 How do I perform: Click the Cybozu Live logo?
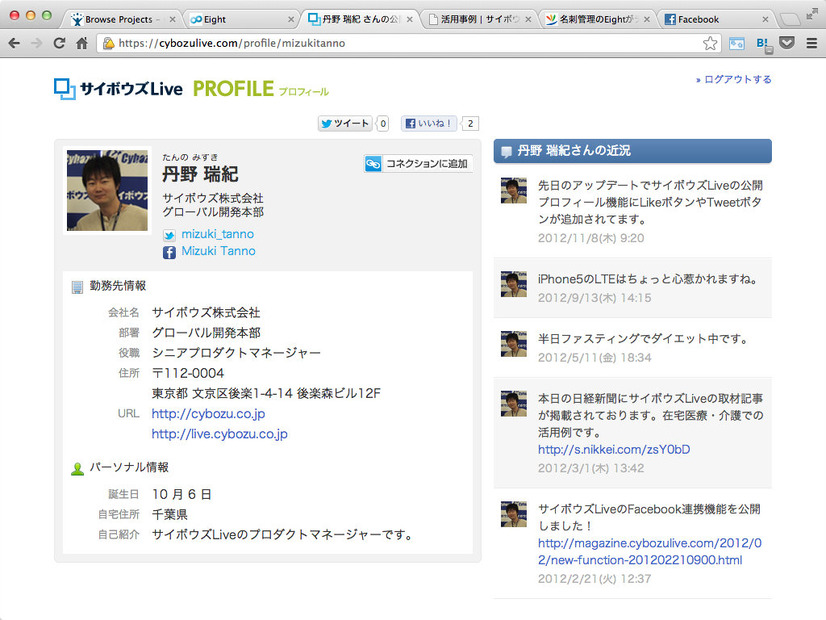(118, 89)
